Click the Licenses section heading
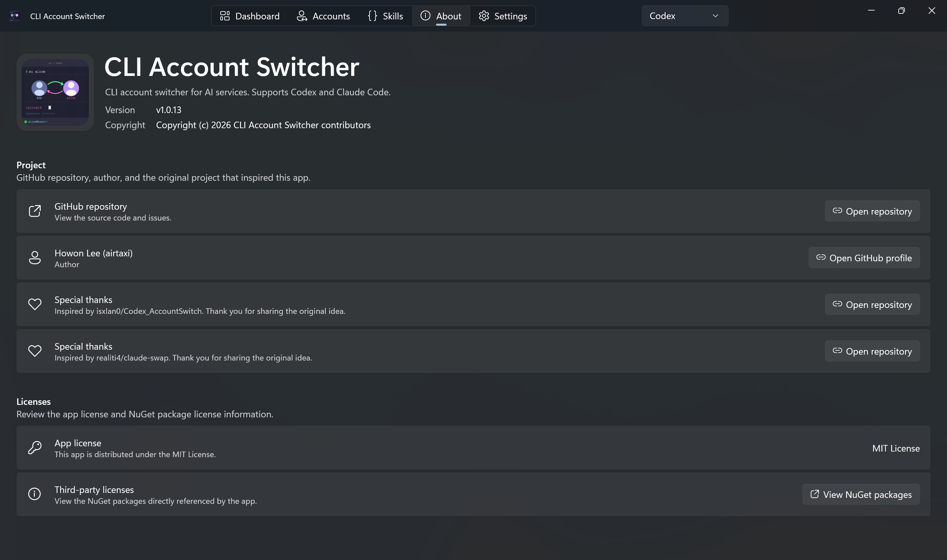The width and height of the screenshot is (947, 560). 34,402
